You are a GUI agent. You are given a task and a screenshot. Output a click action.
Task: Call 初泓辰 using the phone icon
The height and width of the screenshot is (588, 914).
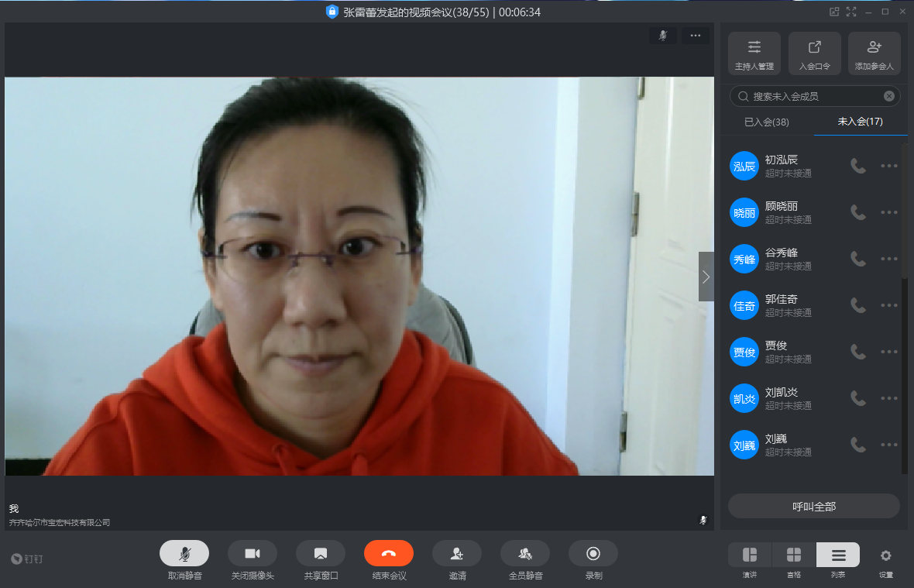tap(858, 166)
